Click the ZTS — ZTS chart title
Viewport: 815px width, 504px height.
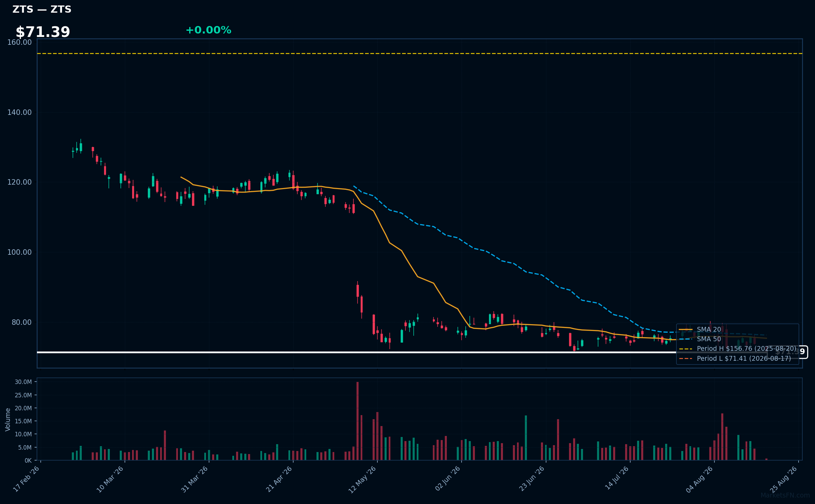click(42, 9)
